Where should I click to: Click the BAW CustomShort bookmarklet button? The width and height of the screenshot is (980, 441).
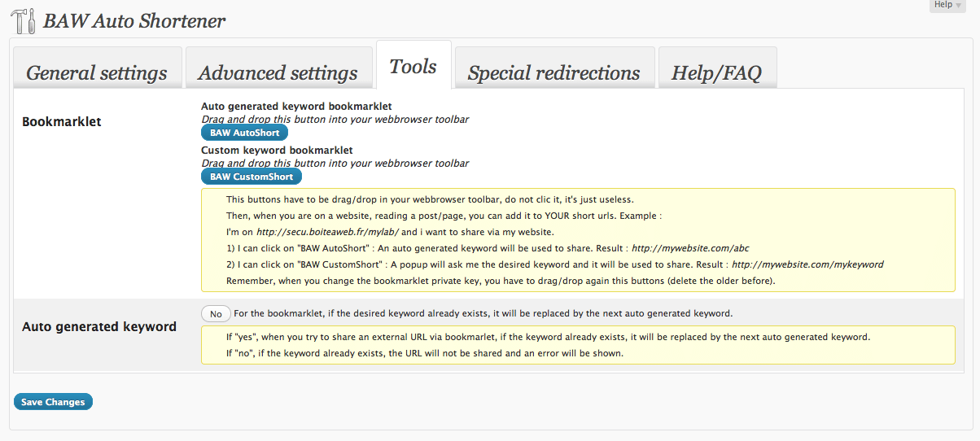[x=252, y=176]
